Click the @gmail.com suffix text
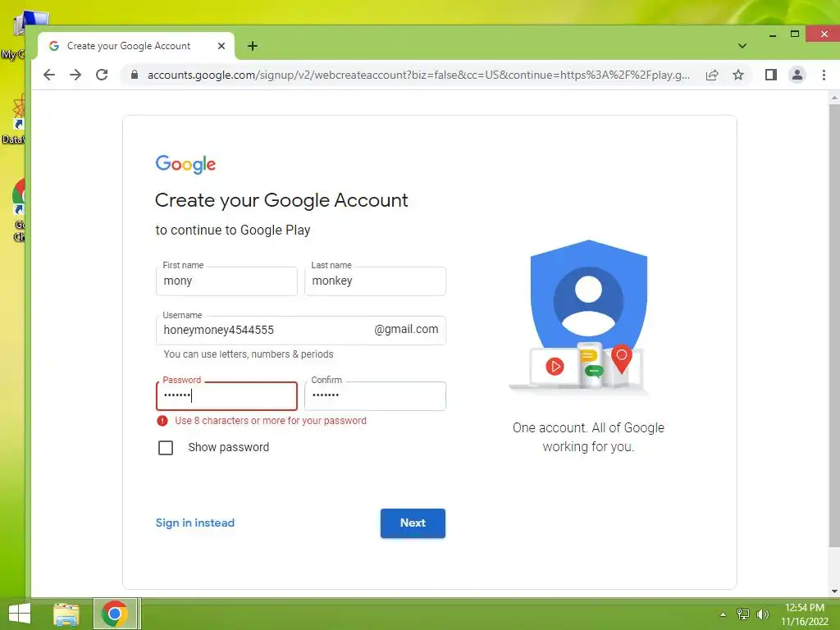The height and width of the screenshot is (630, 840). [x=406, y=330]
